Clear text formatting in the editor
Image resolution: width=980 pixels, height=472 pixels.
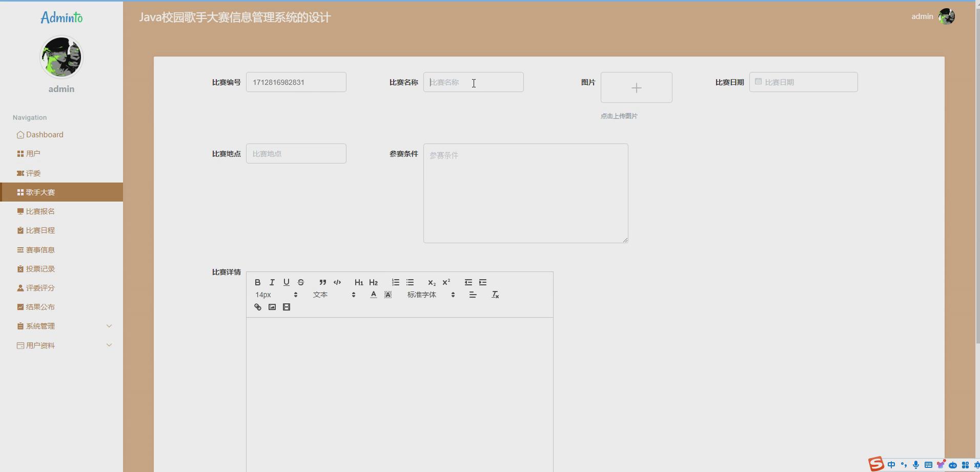coord(495,294)
